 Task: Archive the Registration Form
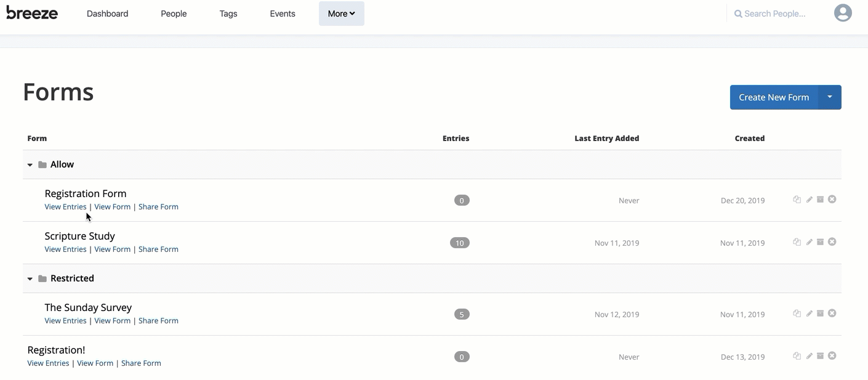[x=820, y=200]
